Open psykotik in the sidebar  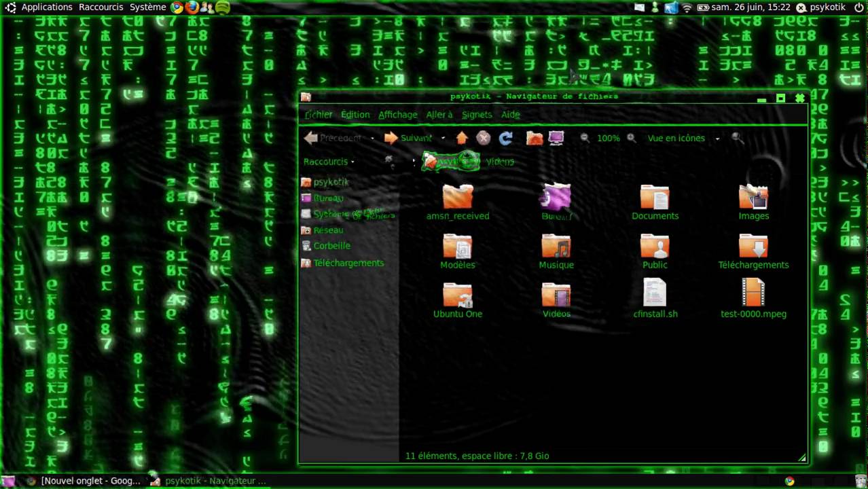tap(325, 182)
